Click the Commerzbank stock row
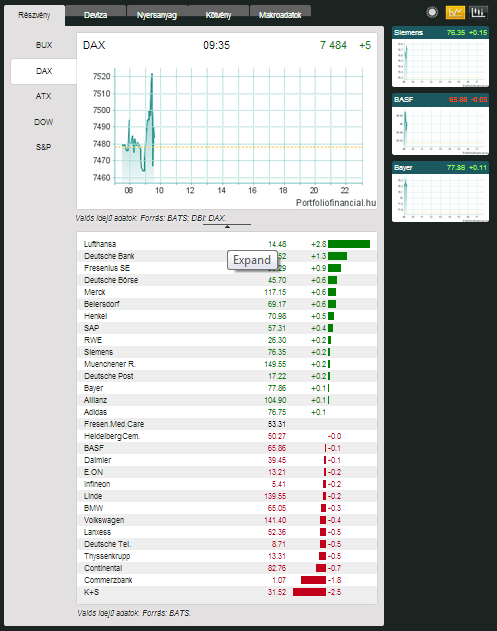Image resolution: width=497 pixels, height=631 pixels. point(227,580)
